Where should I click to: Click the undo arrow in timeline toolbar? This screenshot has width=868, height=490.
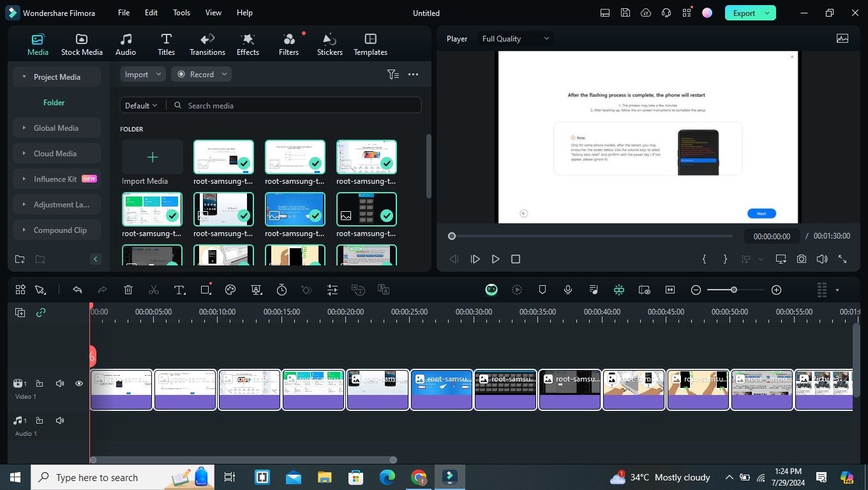pos(77,290)
